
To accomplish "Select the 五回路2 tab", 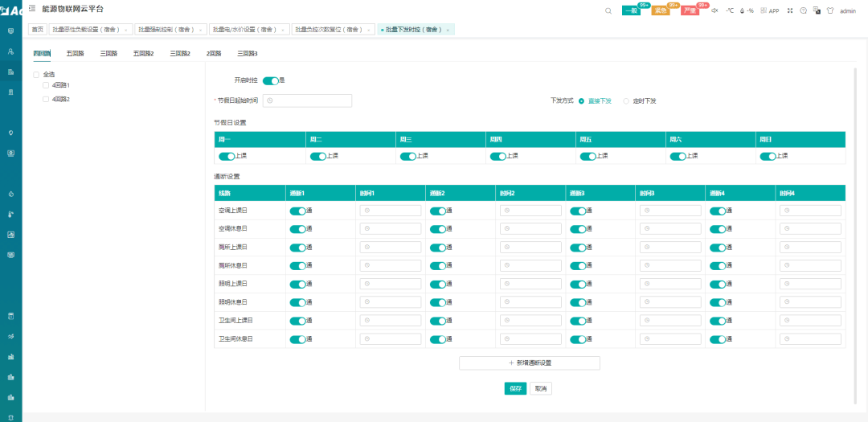I will [x=143, y=54].
